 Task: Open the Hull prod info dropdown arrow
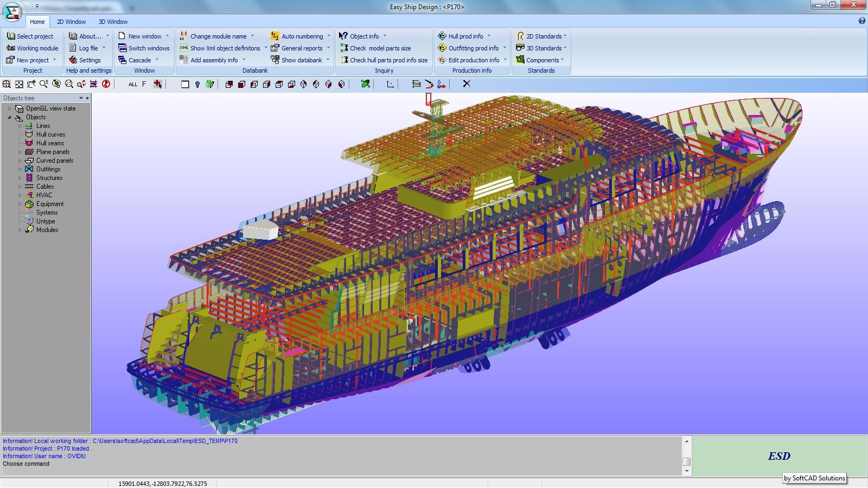[489, 36]
